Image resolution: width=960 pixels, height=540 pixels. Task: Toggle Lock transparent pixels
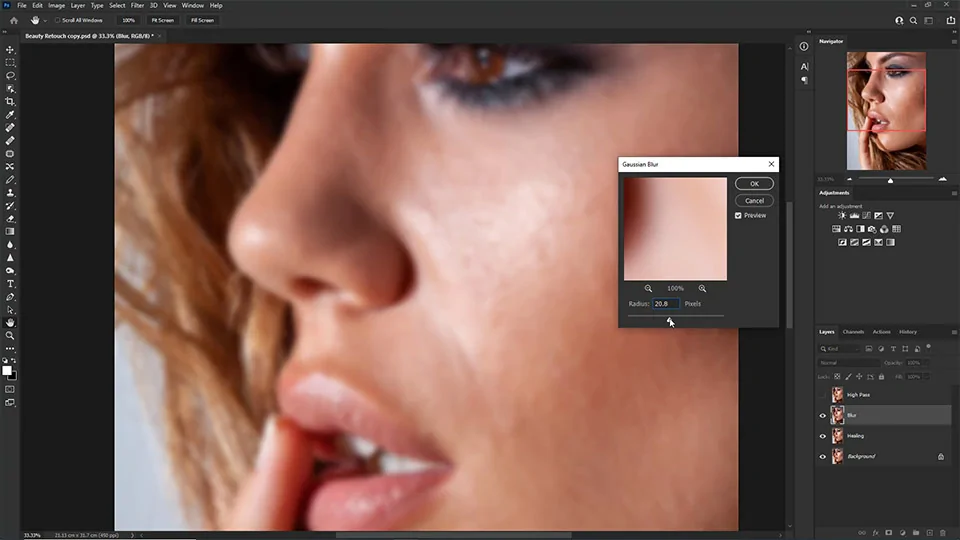click(x=837, y=377)
